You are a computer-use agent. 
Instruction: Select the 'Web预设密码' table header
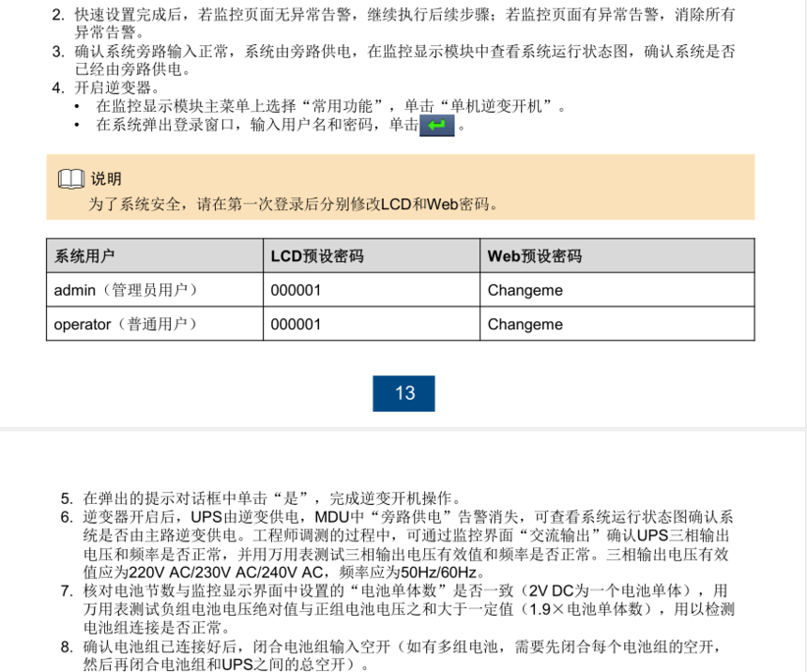[617, 256]
